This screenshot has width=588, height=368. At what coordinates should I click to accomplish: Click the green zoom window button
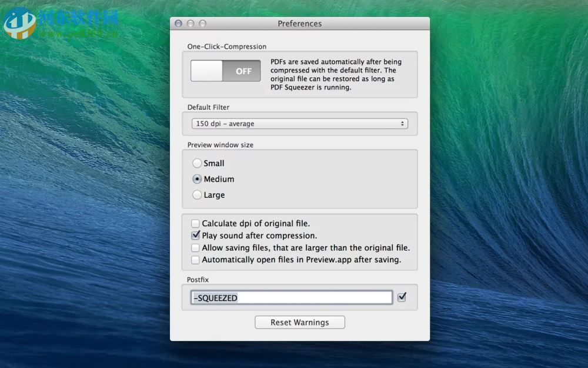pyautogui.click(x=202, y=23)
